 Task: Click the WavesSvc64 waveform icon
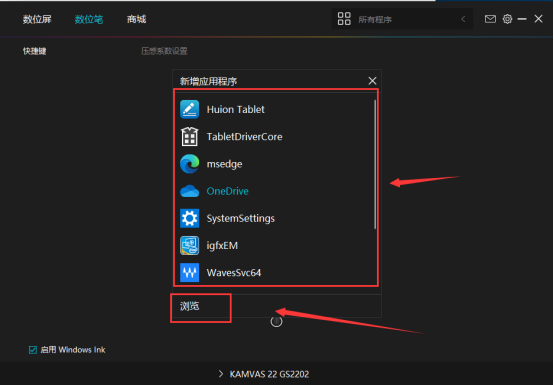(189, 273)
